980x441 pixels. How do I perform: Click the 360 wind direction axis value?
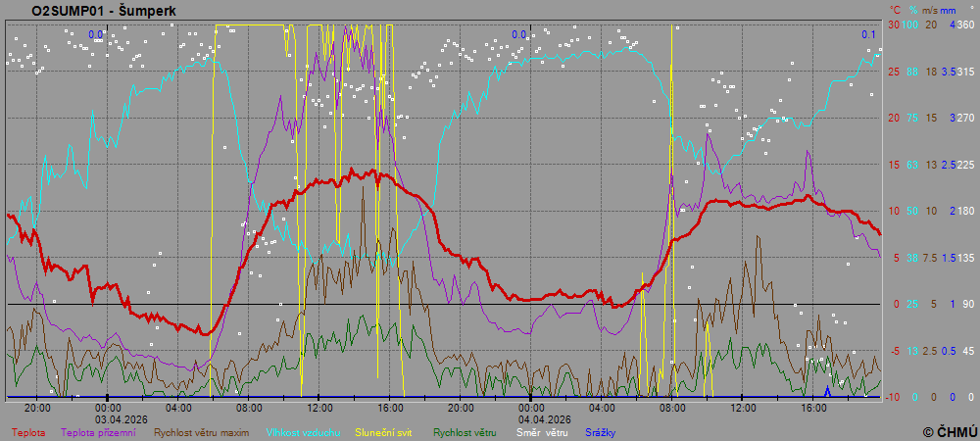[x=964, y=24]
